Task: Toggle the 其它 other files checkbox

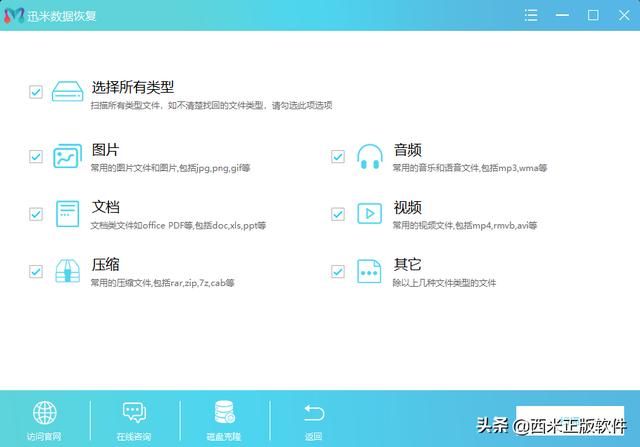Action: (338, 271)
